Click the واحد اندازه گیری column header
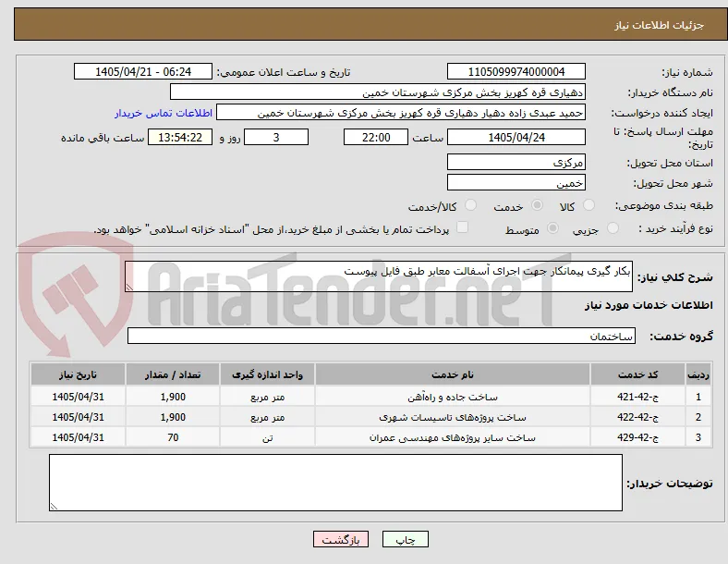The width and height of the screenshot is (728, 564). (267, 374)
